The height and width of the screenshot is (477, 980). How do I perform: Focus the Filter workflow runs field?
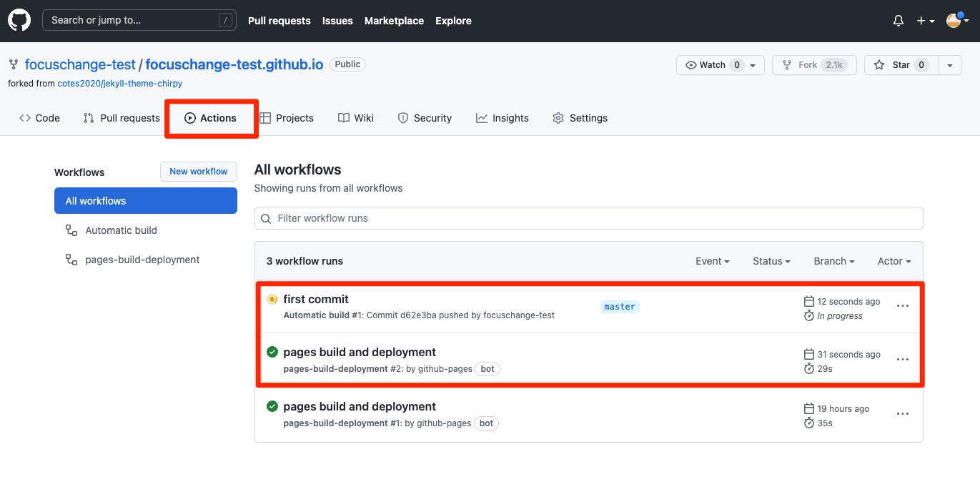pos(589,218)
